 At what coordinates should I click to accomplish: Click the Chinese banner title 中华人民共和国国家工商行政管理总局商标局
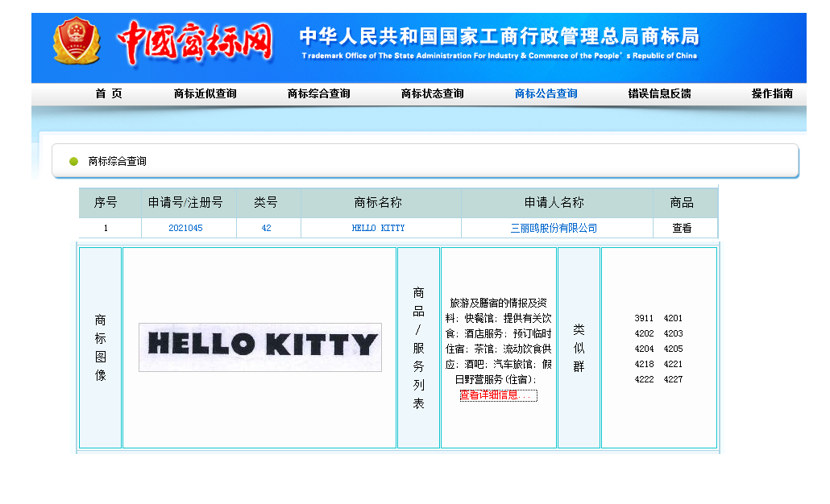pos(499,36)
